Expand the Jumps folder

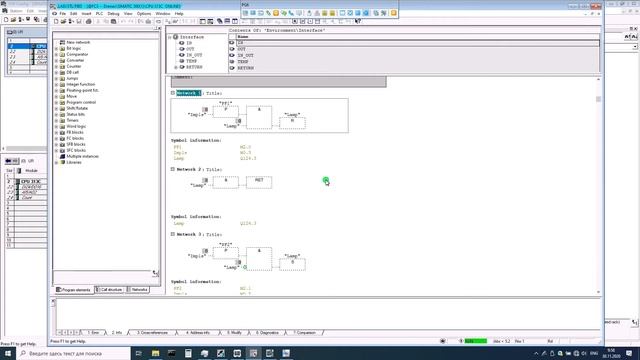56,78
